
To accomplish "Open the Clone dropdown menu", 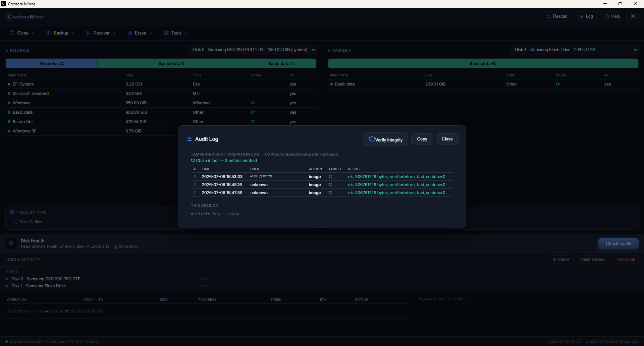I will coord(22,33).
